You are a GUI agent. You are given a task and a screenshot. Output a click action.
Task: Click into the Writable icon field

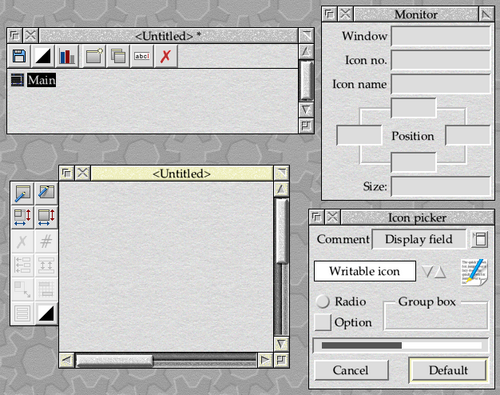click(x=365, y=271)
